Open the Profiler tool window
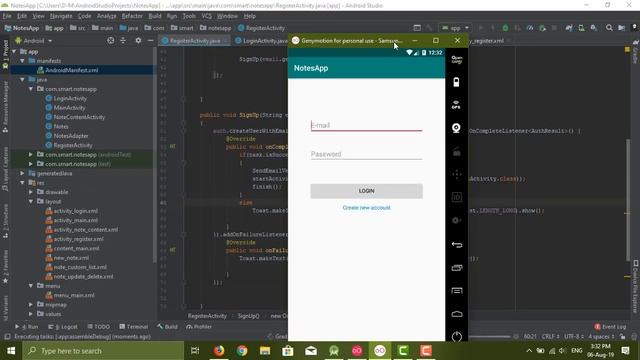This screenshot has height=360, width=640. pyautogui.click(x=199, y=327)
